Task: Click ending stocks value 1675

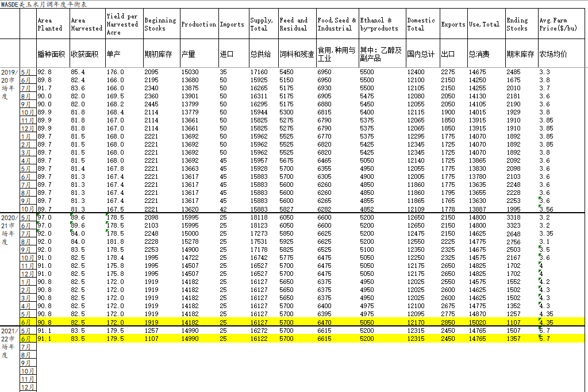Action: pos(513,80)
